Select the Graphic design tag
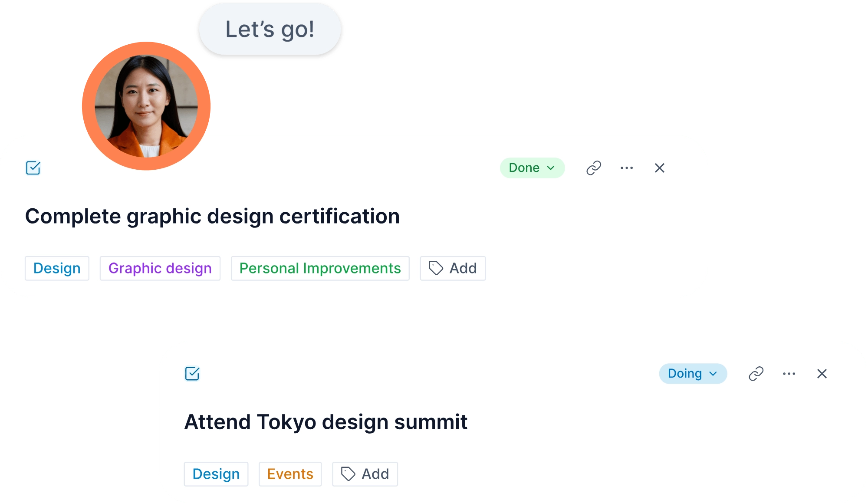The height and width of the screenshot is (503, 868). (160, 268)
